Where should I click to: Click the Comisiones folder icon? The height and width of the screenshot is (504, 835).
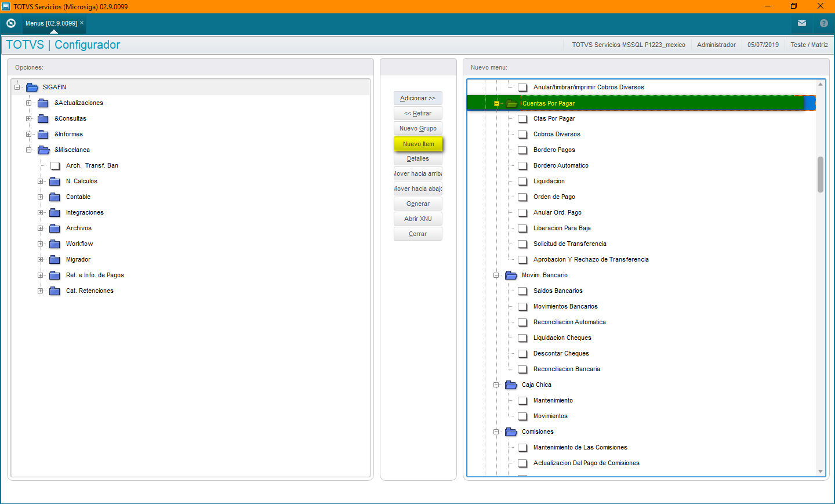point(511,432)
